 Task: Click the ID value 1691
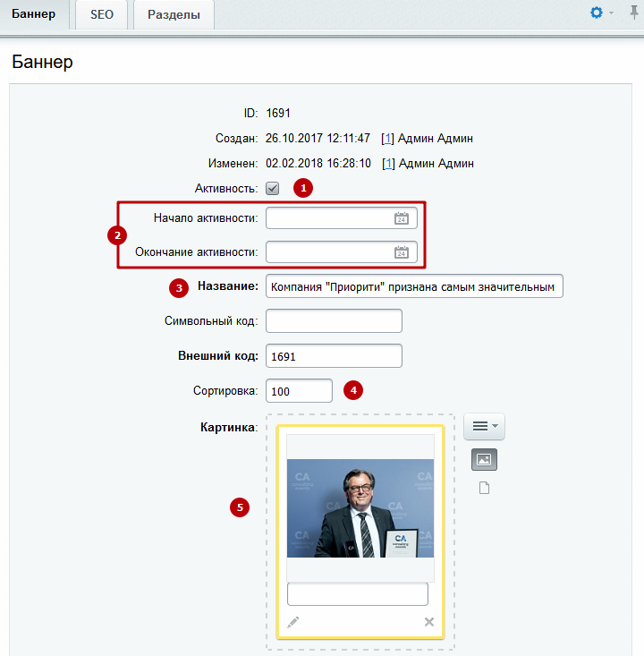[278, 114]
